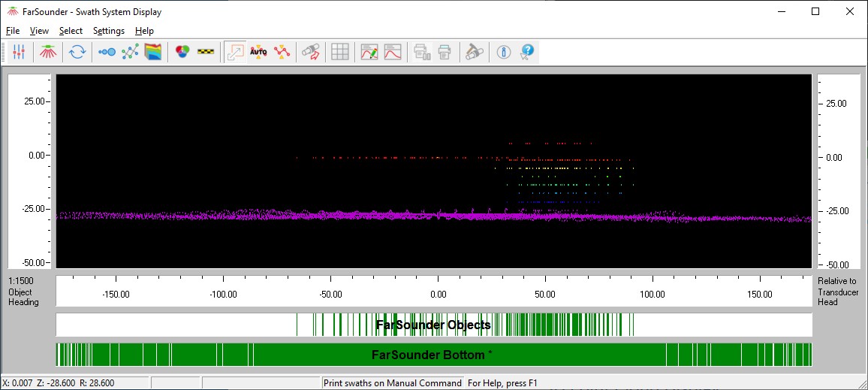
Task: Open the RGB color circles icon
Action: point(182,52)
